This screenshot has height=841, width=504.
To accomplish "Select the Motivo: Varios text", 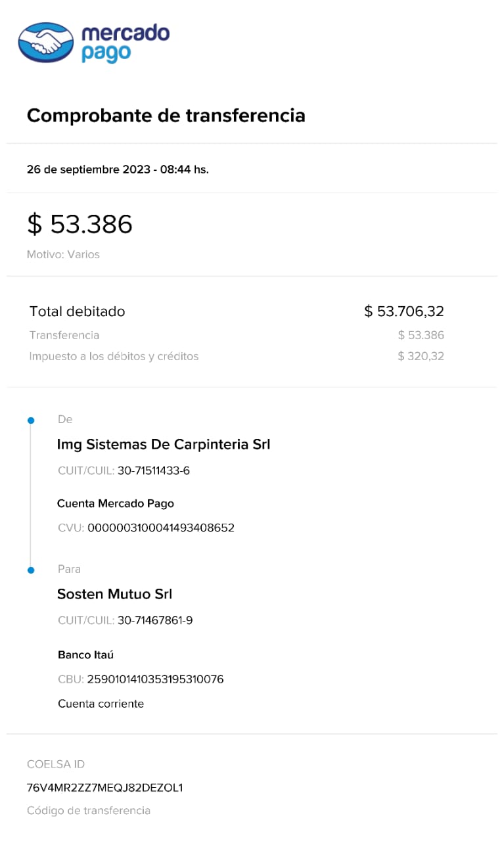I will pyautogui.click(x=63, y=254).
